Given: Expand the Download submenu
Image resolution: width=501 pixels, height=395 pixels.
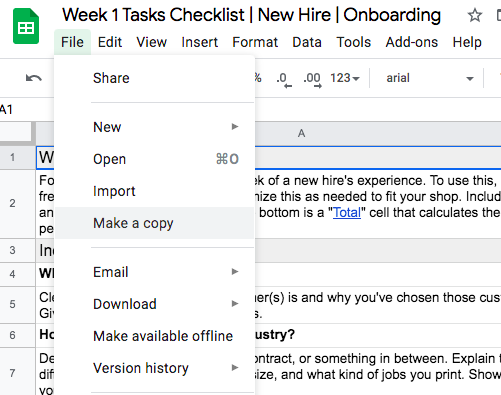Looking at the screenshot, I should tap(154, 304).
